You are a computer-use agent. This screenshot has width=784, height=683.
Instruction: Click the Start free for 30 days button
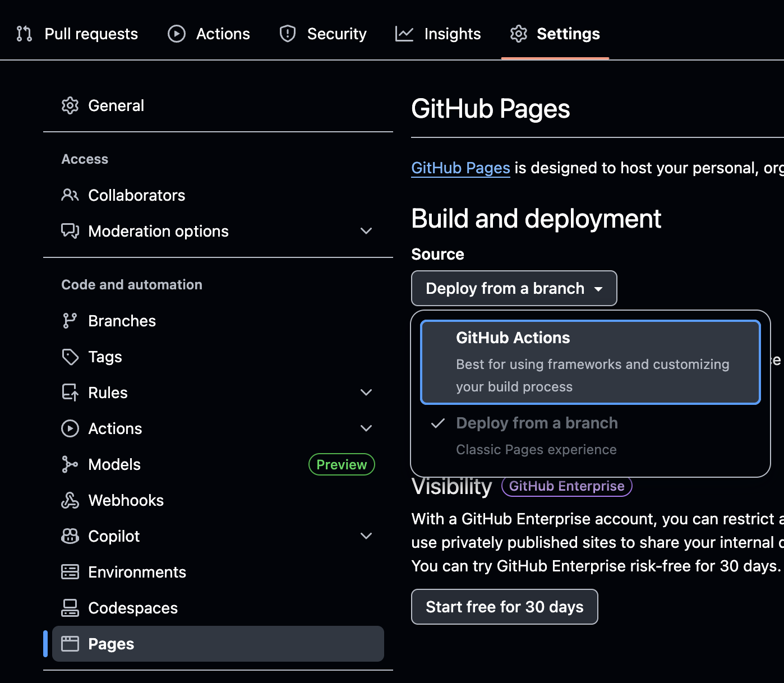[x=505, y=607]
